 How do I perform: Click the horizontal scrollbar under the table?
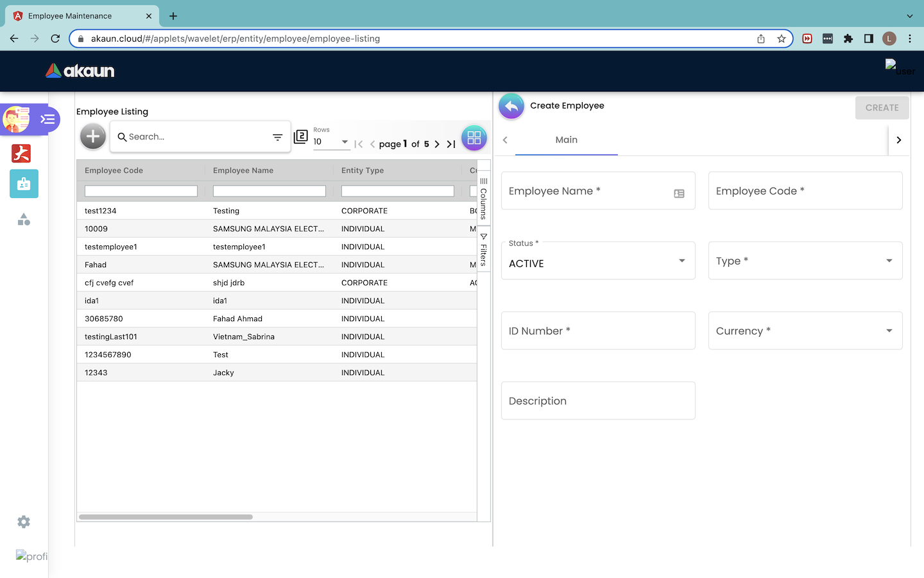166,517
